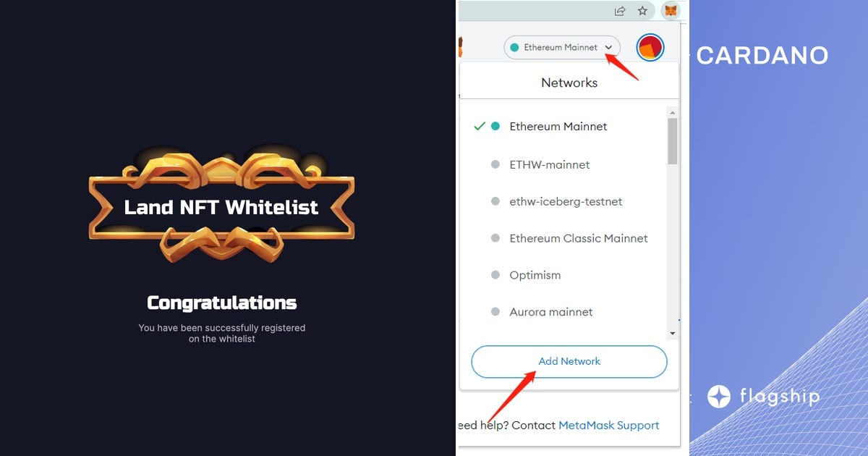Click the MetaMask fox extension icon
Image resolution: width=868 pixels, height=456 pixels.
671,10
